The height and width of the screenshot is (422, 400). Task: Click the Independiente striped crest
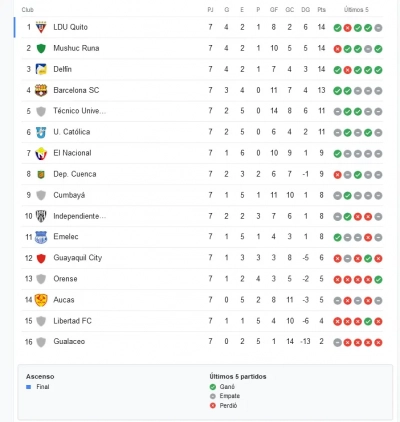coord(41,216)
